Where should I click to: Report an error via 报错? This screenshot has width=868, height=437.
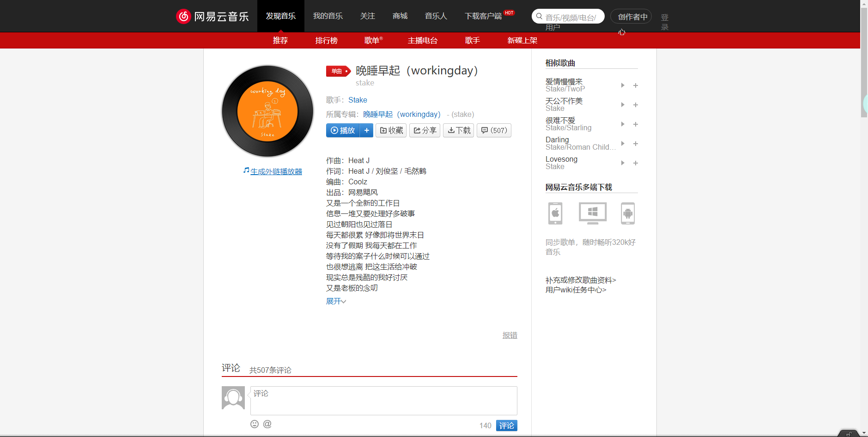(510, 335)
